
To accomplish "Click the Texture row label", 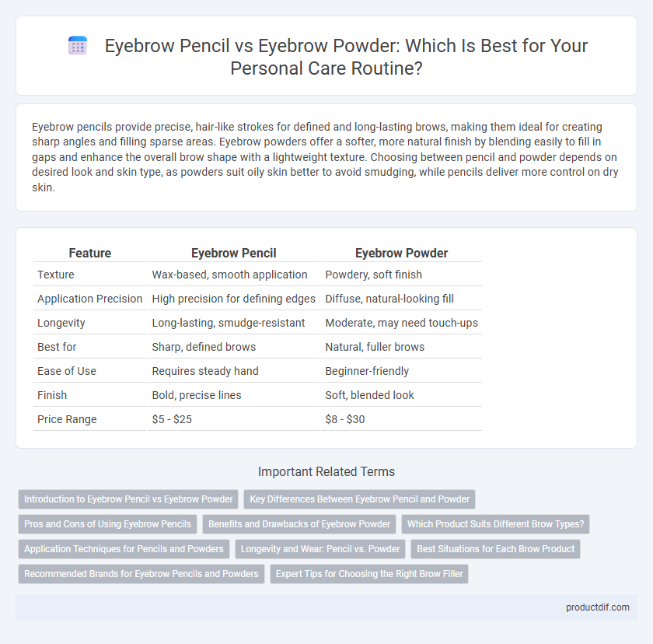I will [56, 275].
